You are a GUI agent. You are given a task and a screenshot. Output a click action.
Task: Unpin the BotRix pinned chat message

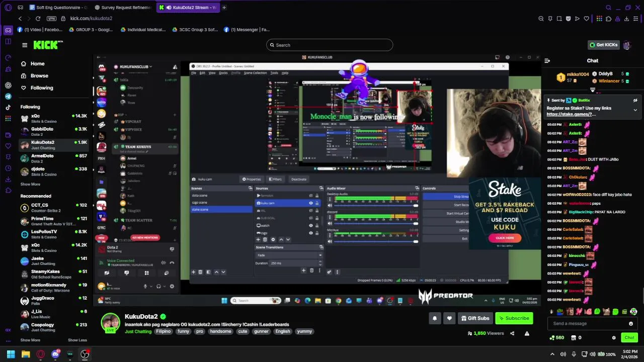[x=635, y=100]
